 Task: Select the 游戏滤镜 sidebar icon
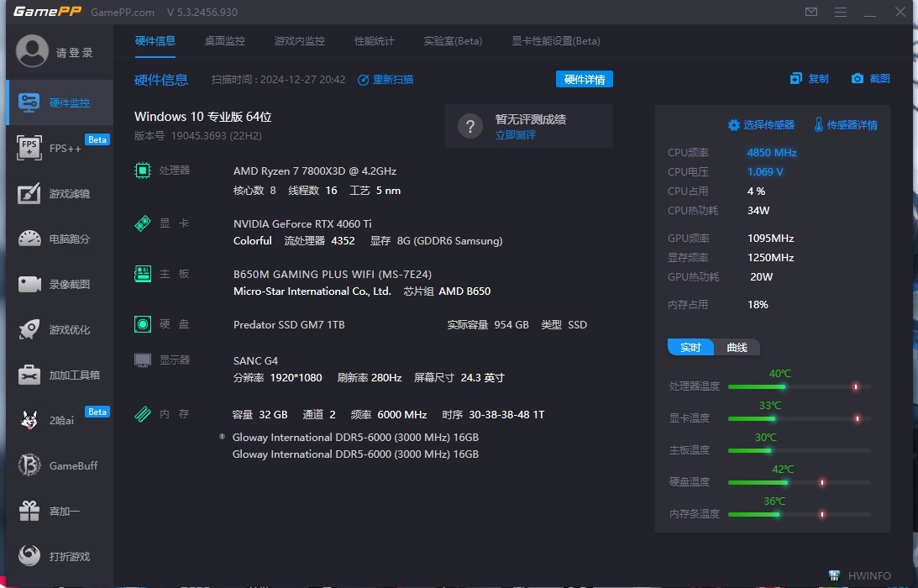click(29, 193)
